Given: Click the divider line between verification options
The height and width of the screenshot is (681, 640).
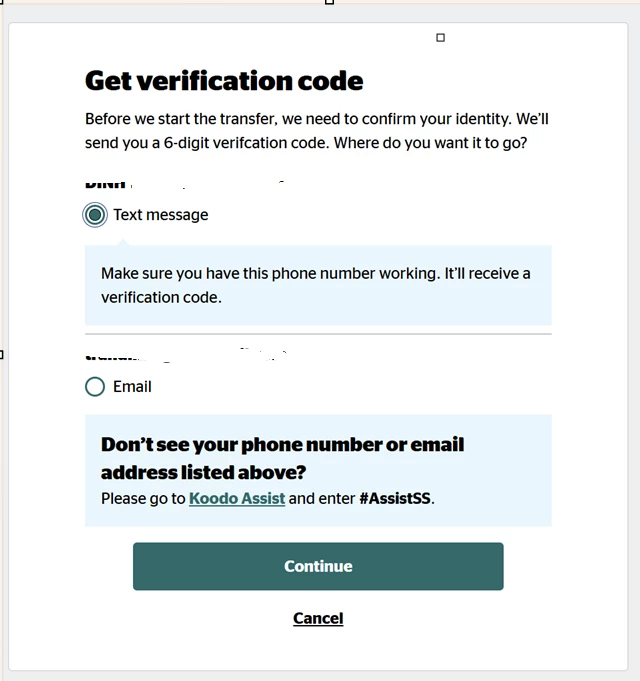Looking at the screenshot, I should (318, 334).
